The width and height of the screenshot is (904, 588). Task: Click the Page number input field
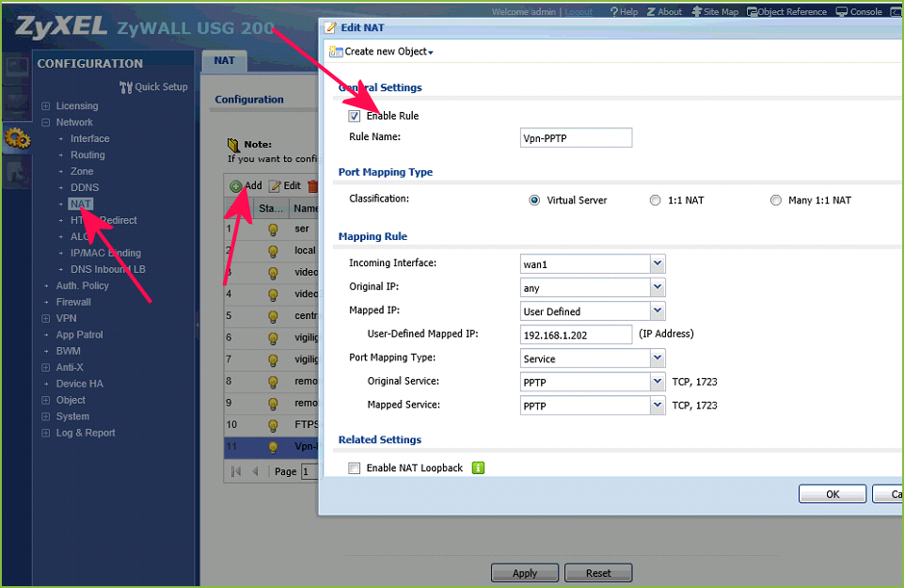[309, 471]
